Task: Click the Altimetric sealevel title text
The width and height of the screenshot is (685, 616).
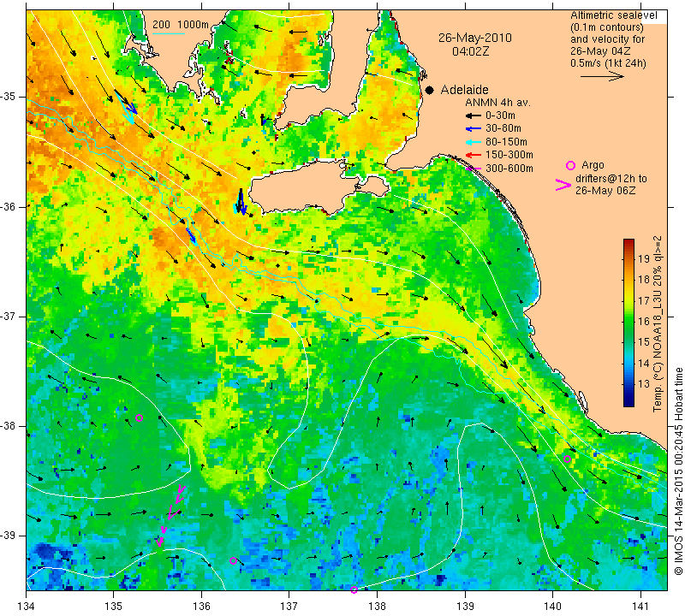Action: tap(613, 15)
